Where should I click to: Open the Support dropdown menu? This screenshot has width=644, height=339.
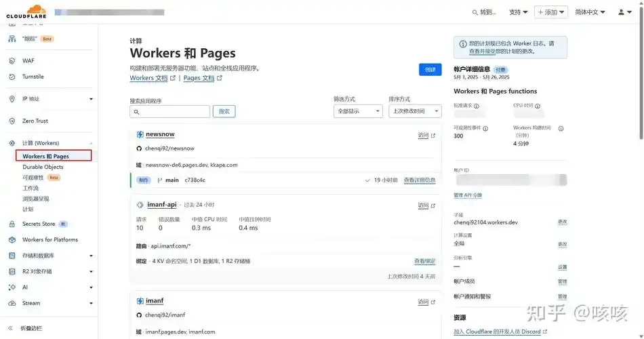click(519, 12)
